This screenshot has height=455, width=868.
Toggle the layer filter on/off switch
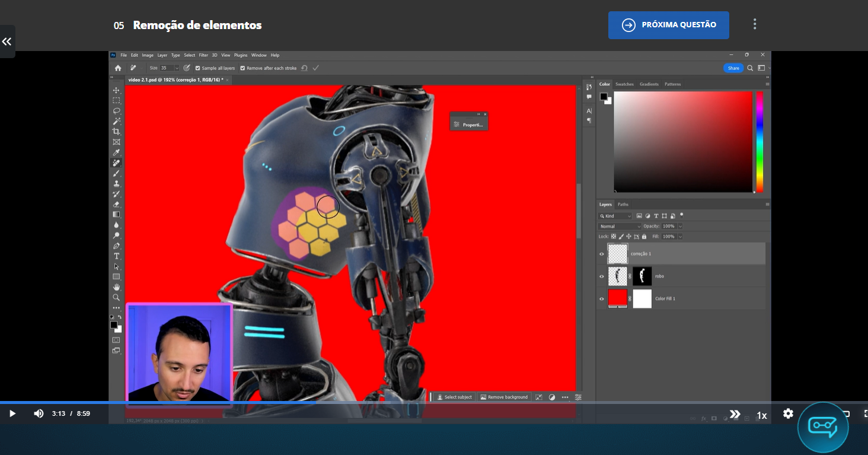pyautogui.click(x=682, y=215)
